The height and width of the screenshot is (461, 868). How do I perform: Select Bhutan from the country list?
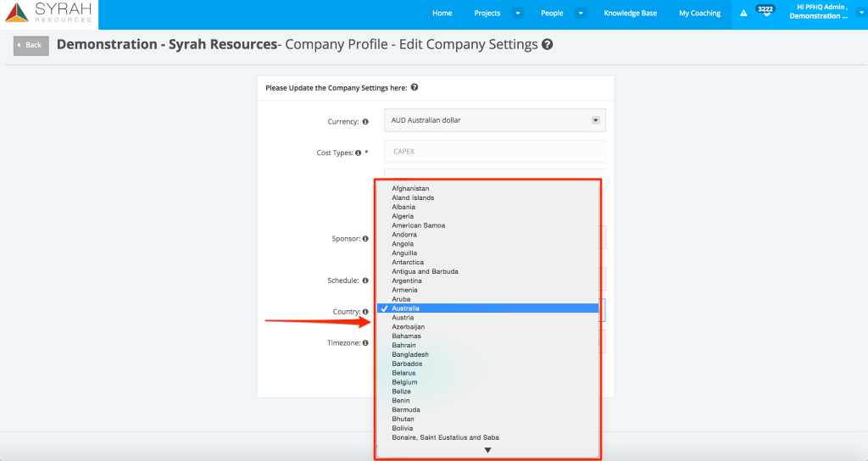pyautogui.click(x=487, y=419)
